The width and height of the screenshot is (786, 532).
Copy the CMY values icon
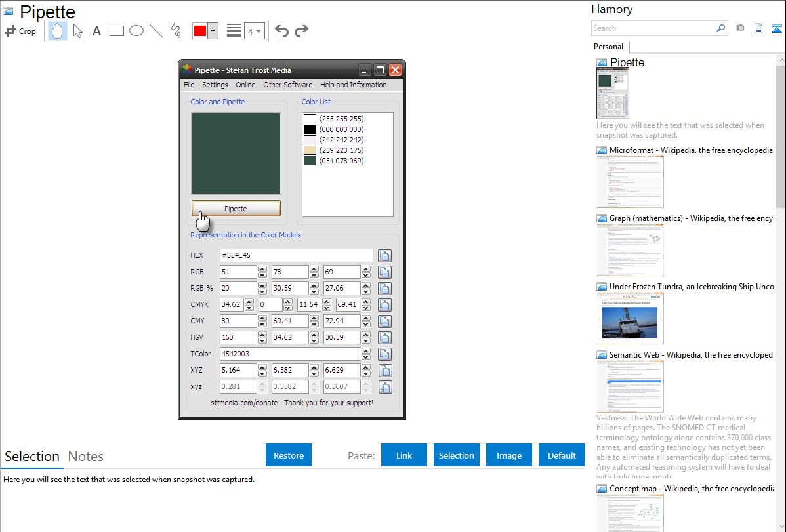(x=384, y=321)
